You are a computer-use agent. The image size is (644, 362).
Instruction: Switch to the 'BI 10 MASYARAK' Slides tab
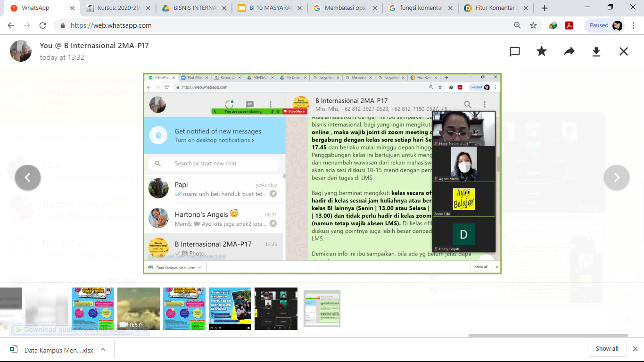(269, 8)
